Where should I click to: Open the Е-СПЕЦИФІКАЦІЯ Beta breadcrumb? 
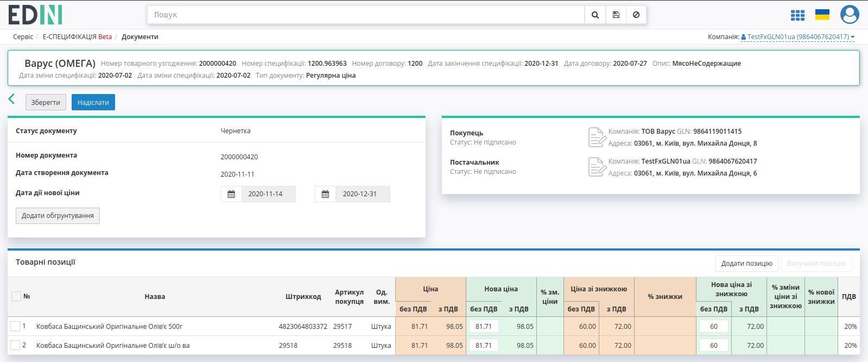pos(77,37)
